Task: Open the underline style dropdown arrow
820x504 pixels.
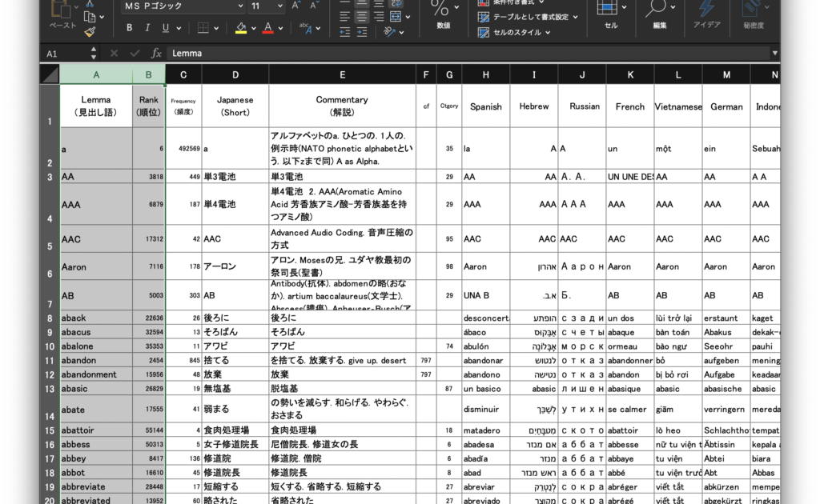Action: point(179,28)
